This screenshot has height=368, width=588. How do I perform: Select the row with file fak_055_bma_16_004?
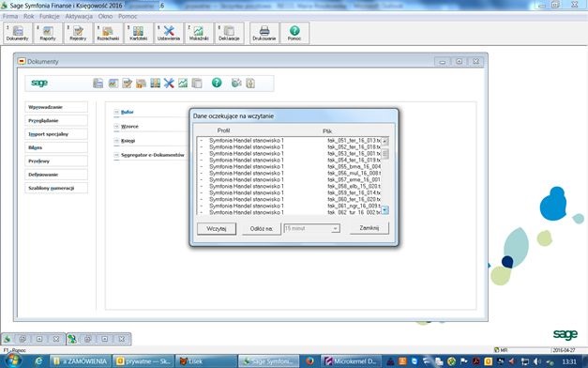(289, 166)
